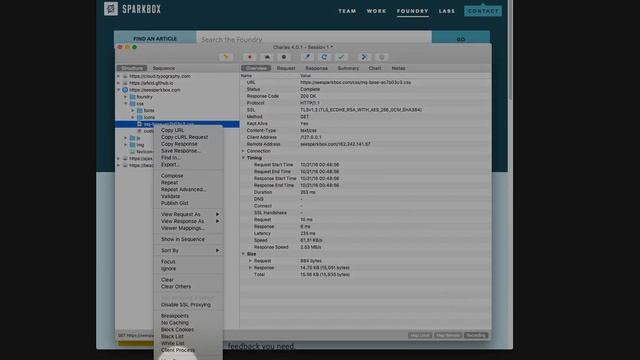
Task: Click the pen Compose toolbar icon
Action: click(307, 57)
